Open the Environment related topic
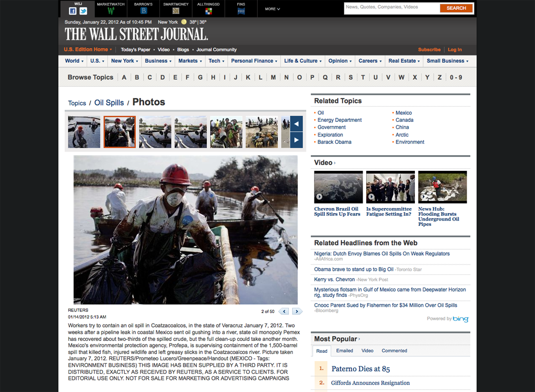This screenshot has height=392, width=535. pos(410,142)
